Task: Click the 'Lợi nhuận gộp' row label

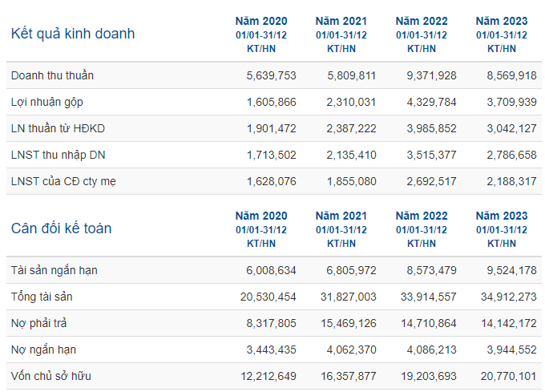Action: coord(47,102)
